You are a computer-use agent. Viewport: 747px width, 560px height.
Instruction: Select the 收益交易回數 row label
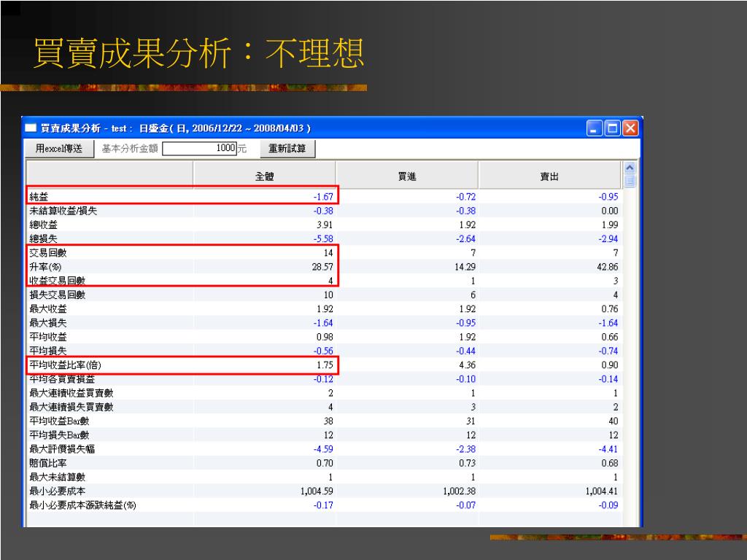(x=57, y=281)
